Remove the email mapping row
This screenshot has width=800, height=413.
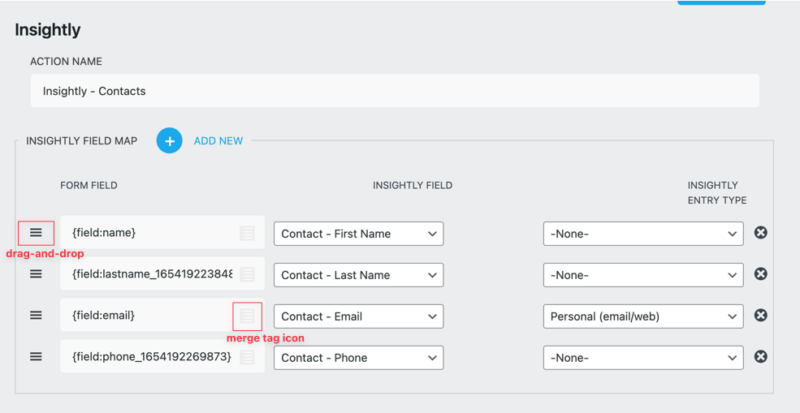(x=761, y=315)
